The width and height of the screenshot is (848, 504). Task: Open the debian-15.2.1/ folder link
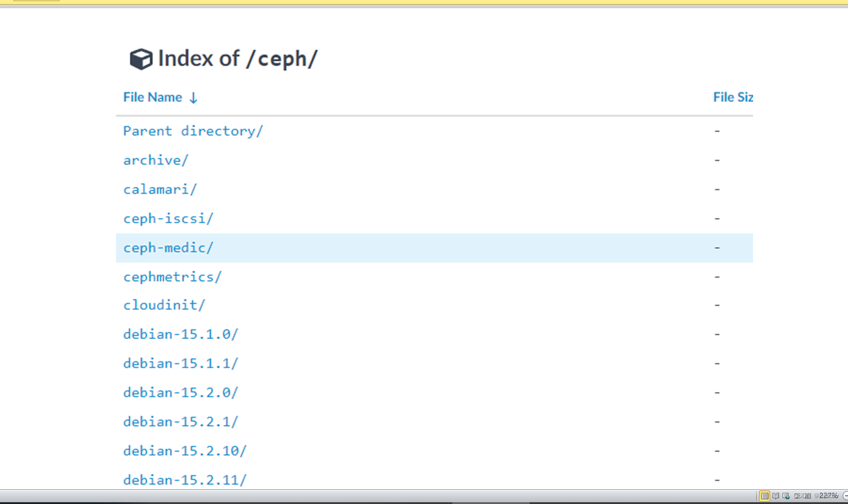[180, 421]
